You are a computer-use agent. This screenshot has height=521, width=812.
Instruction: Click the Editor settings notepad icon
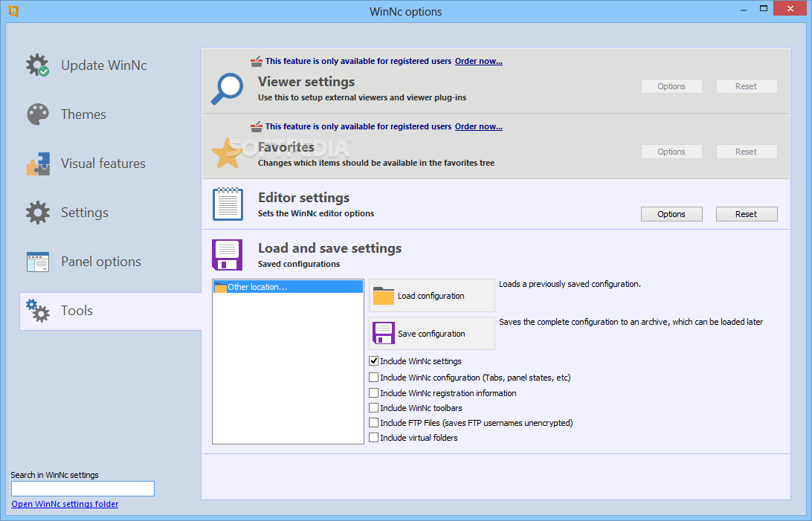(228, 204)
